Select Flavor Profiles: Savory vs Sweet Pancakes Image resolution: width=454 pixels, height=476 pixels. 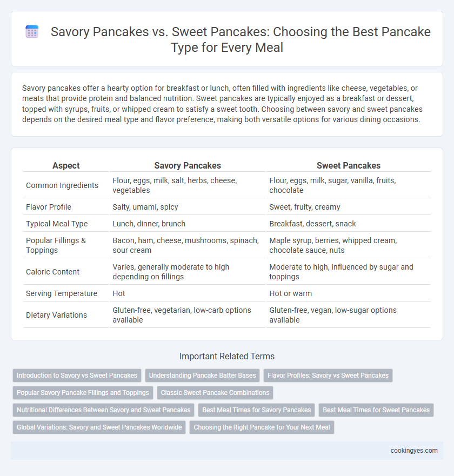point(328,376)
